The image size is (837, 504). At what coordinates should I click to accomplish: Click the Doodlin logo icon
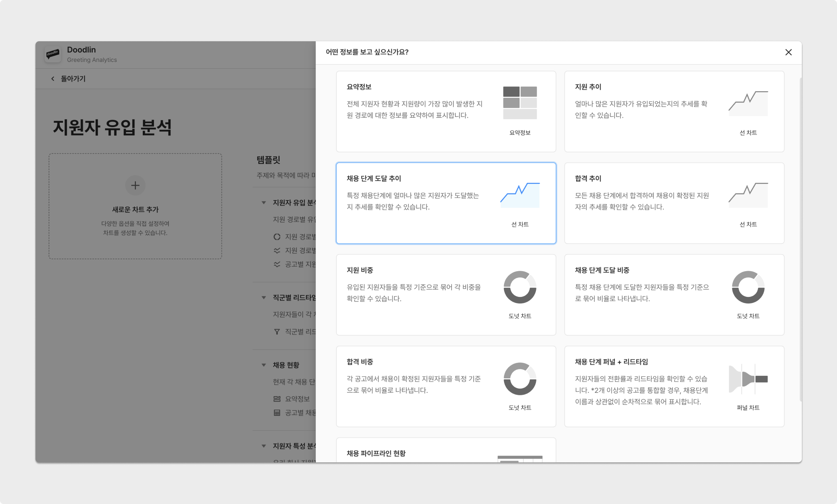(x=53, y=54)
